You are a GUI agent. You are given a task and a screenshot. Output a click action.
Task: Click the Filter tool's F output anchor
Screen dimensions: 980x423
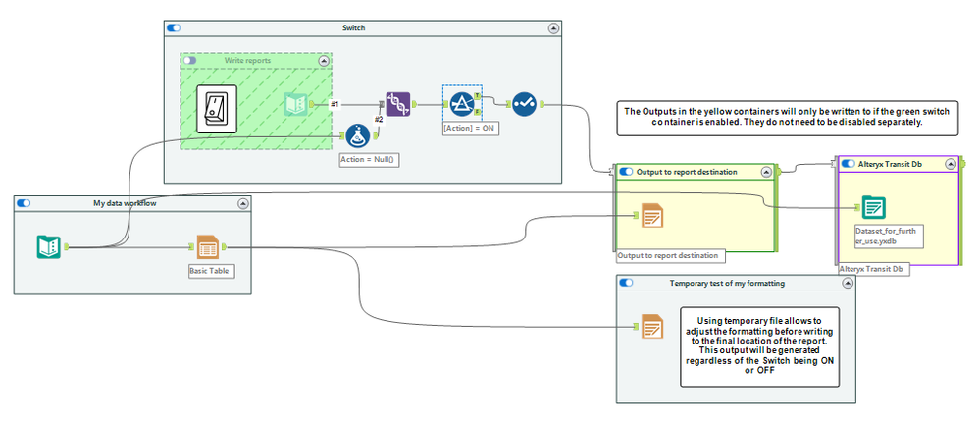477,112
